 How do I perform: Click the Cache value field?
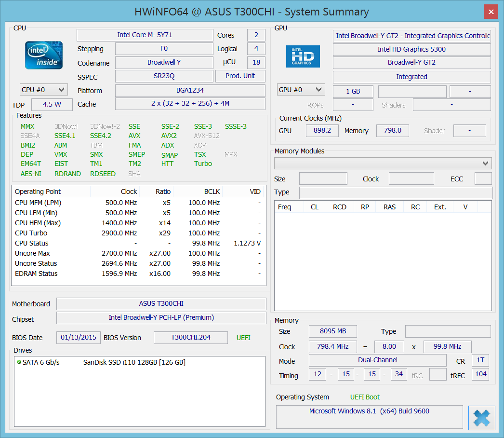190,104
